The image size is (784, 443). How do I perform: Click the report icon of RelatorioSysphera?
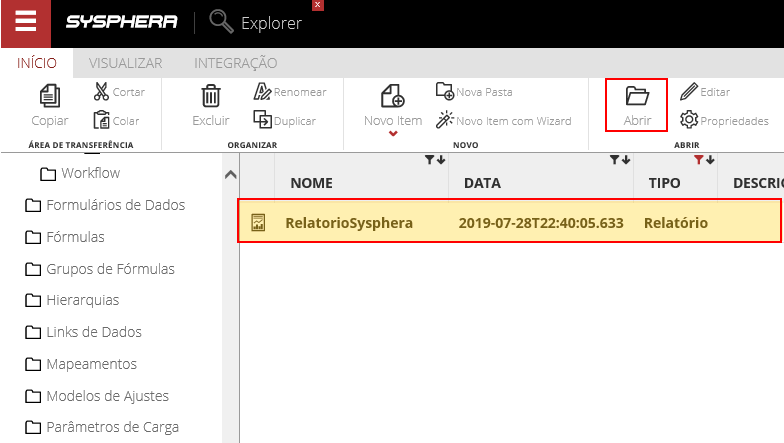258,222
